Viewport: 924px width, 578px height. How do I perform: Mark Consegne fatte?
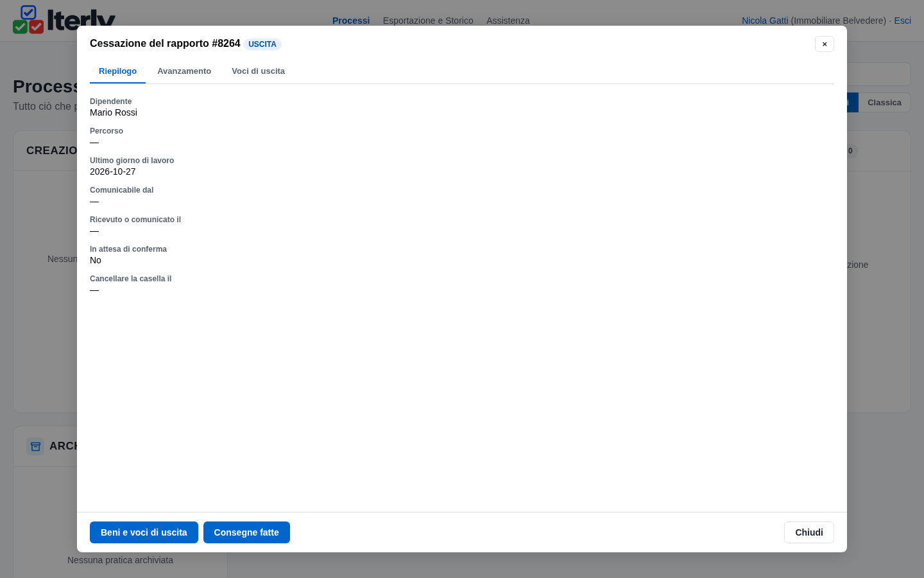(246, 532)
